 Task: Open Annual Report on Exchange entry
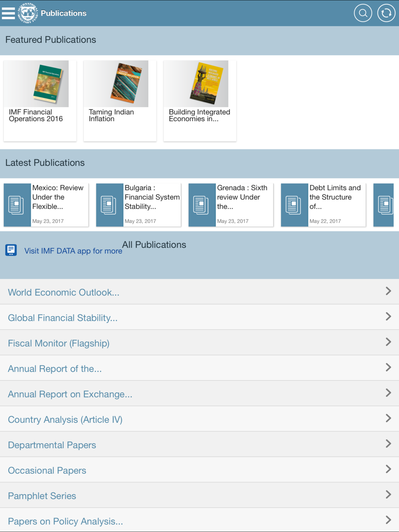[199, 394]
